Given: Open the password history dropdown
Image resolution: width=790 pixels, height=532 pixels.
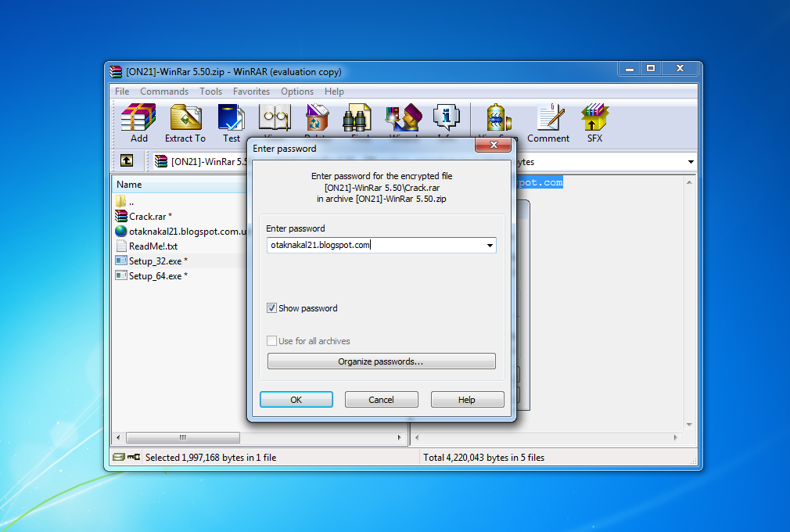Looking at the screenshot, I should pyautogui.click(x=490, y=245).
